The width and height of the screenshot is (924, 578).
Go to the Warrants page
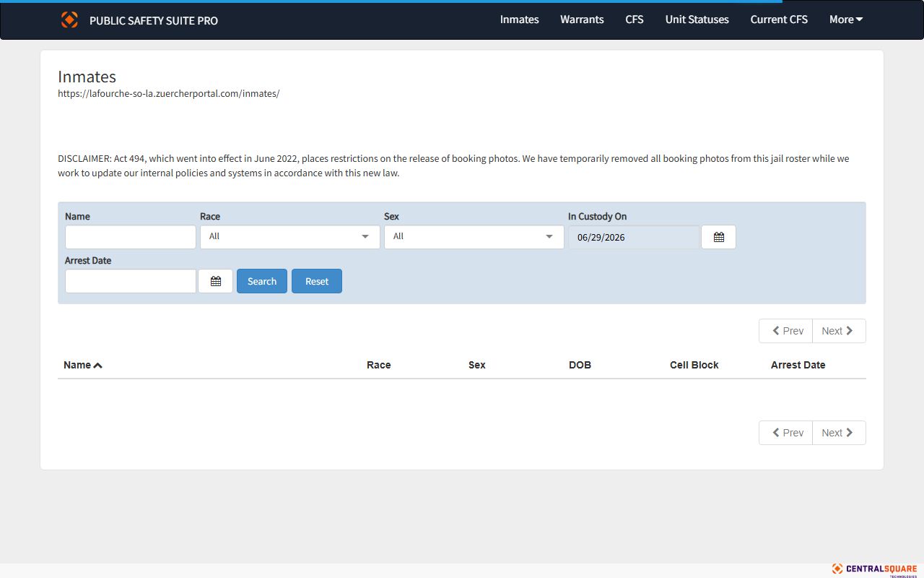coord(582,20)
